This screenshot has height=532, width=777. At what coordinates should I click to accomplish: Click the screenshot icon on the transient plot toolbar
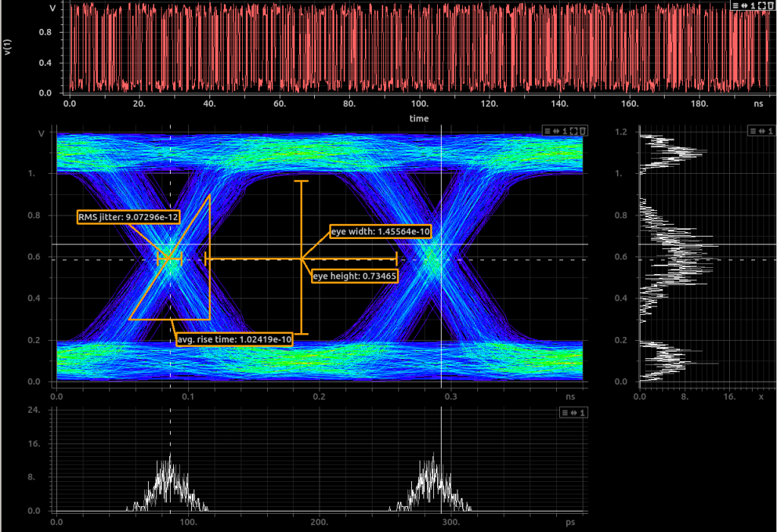770,6
